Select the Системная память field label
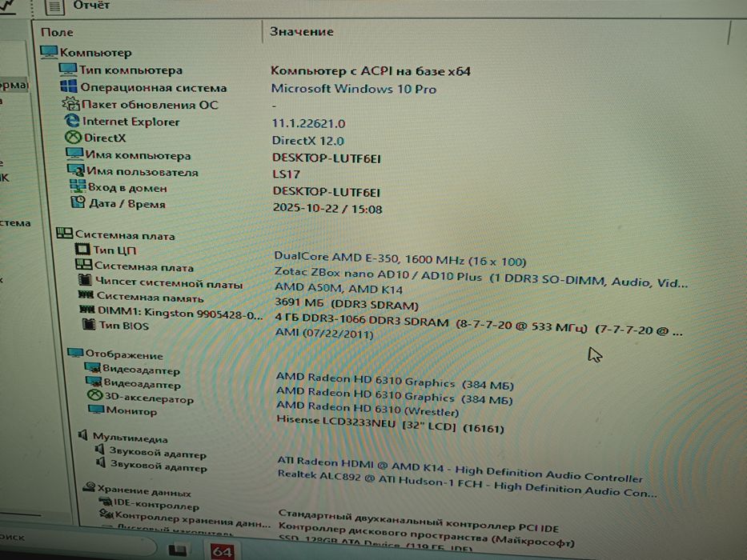 (x=150, y=297)
